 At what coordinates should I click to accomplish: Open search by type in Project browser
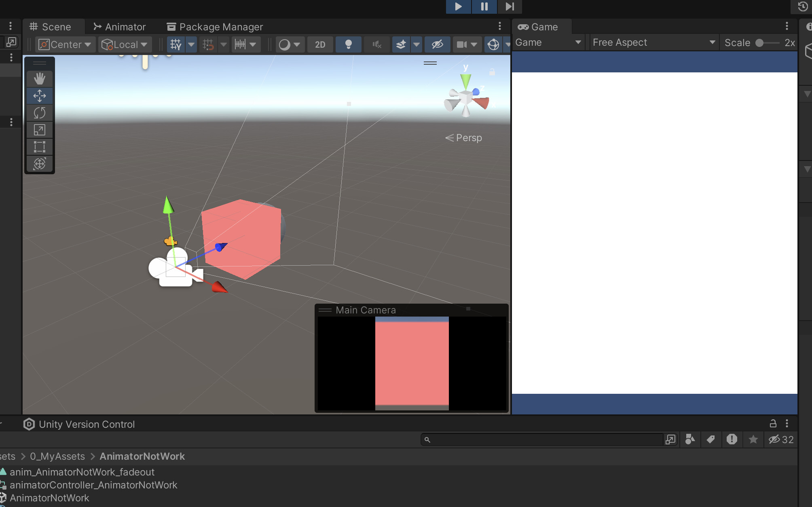pos(690,439)
